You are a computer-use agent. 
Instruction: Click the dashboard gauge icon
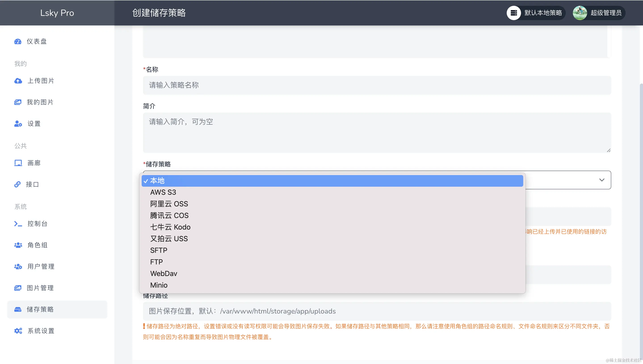(x=18, y=42)
